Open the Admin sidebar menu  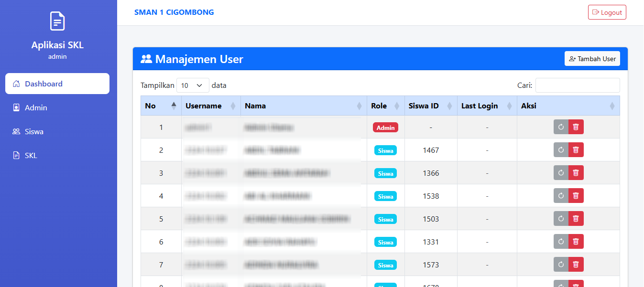(x=57, y=107)
